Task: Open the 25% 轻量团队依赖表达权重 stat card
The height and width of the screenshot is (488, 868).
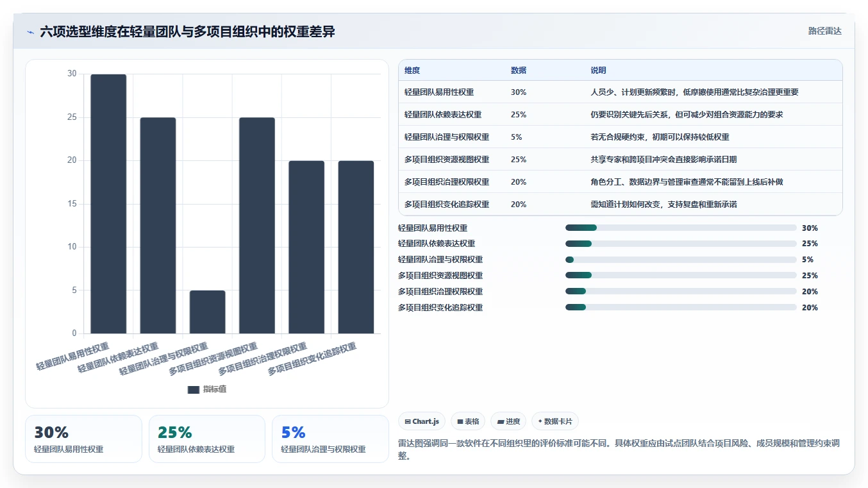Action: (207, 439)
